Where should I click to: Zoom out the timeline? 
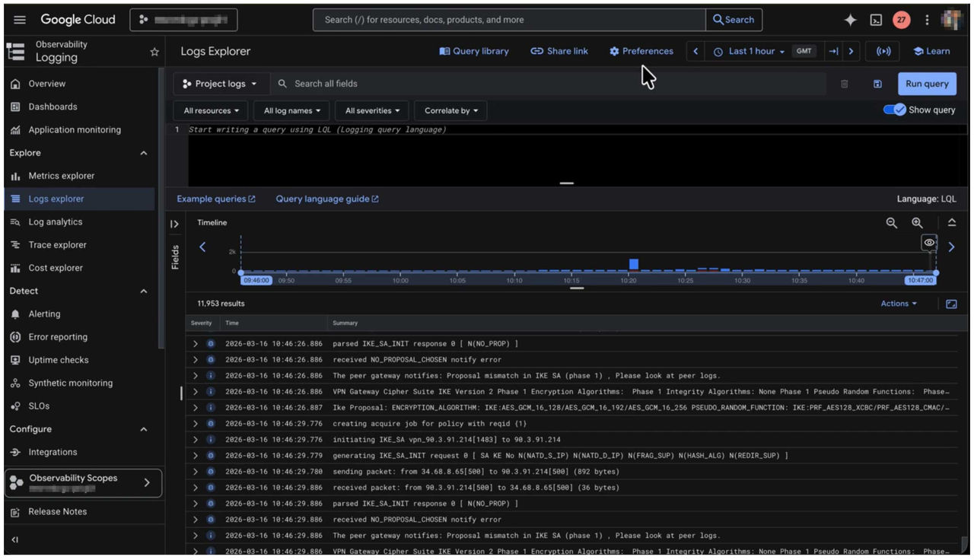(892, 223)
